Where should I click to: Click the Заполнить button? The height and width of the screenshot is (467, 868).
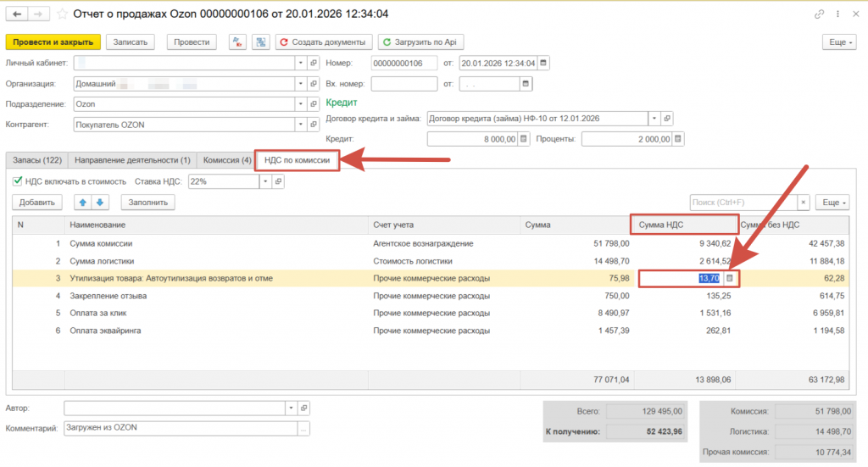coord(148,203)
